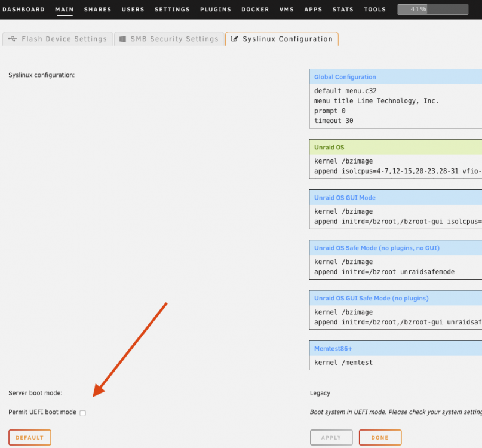Click the edit icon on Syslinux tab
Viewport: 482px width, 448px height.
pos(234,39)
